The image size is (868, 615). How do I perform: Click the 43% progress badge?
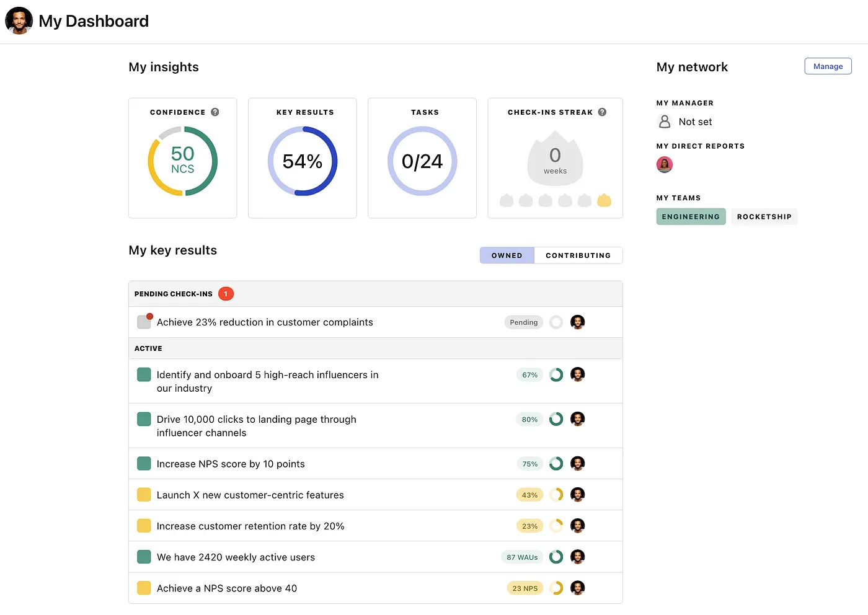[x=529, y=495]
